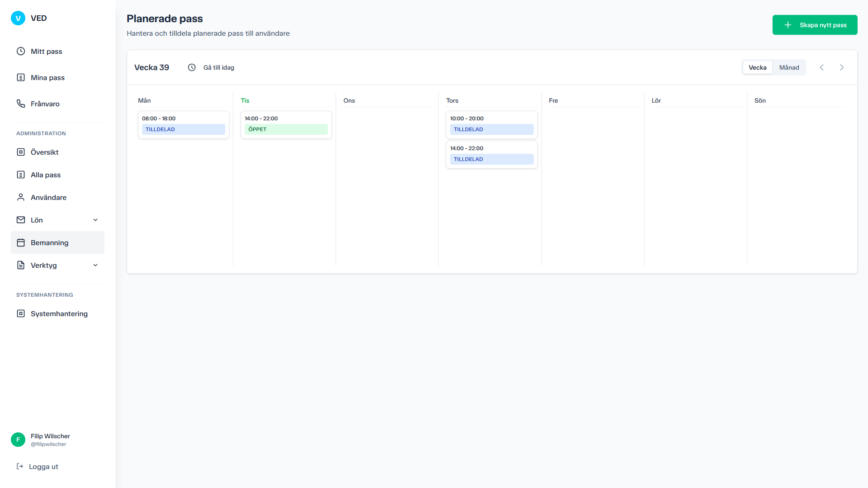This screenshot has height=488, width=868.
Task: Open Alla pass in sidebar
Action: point(46,175)
